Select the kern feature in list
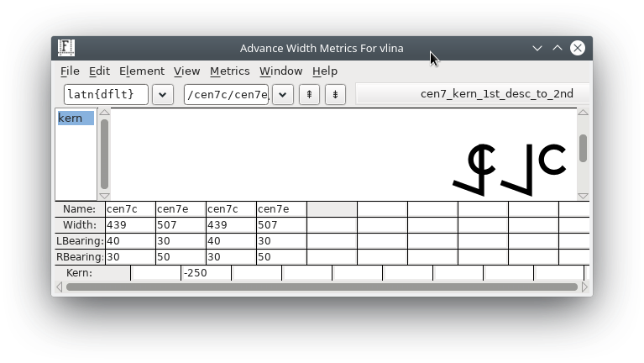Screen dimensions: 644x363 point(76,118)
